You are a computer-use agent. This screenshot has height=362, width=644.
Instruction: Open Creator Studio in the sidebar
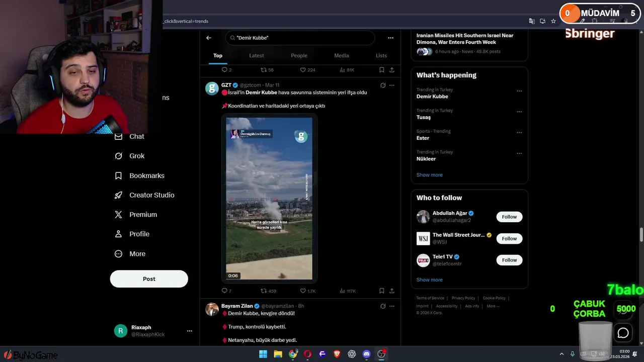click(144, 195)
